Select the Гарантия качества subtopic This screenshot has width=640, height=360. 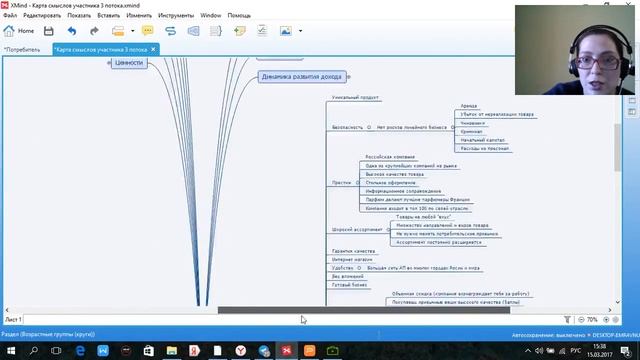click(x=353, y=251)
